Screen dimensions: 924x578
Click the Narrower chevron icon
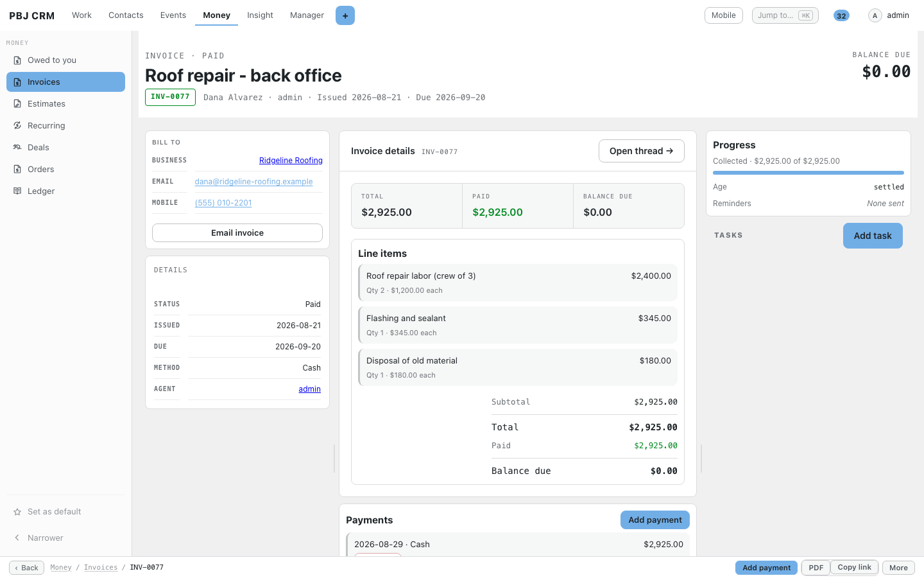17,538
